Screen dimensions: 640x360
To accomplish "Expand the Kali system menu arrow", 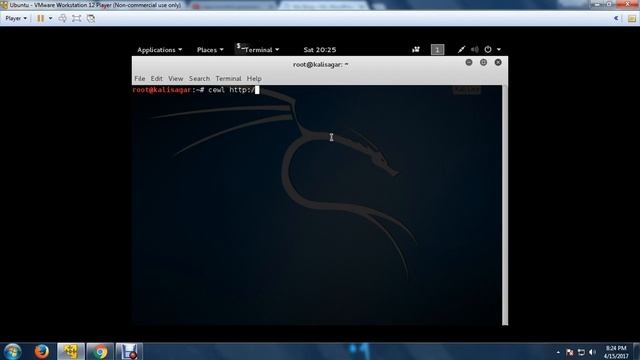I will (x=499, y=50).
